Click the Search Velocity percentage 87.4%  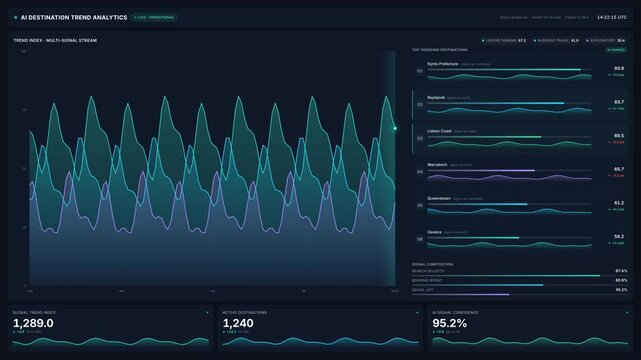pos(621,271)
